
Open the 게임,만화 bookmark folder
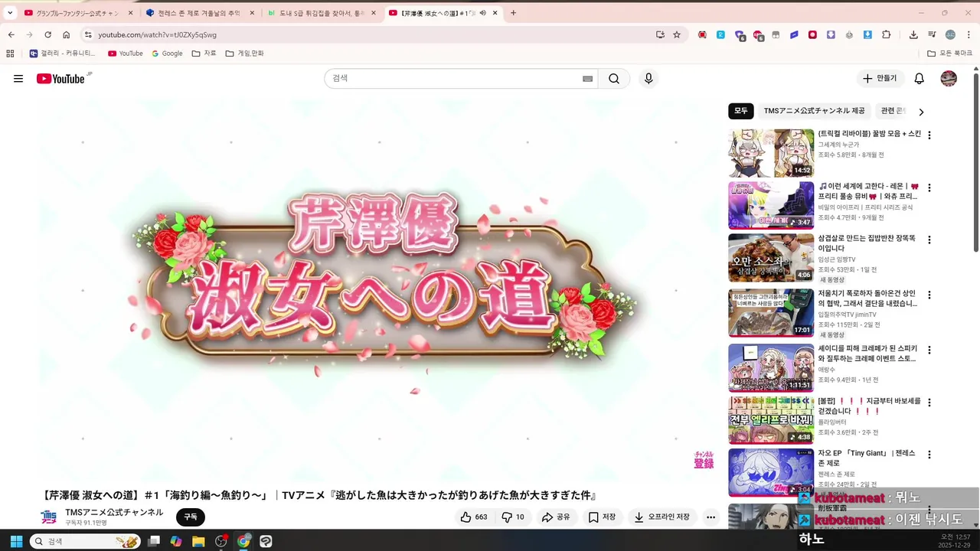(x=244, y=54)
